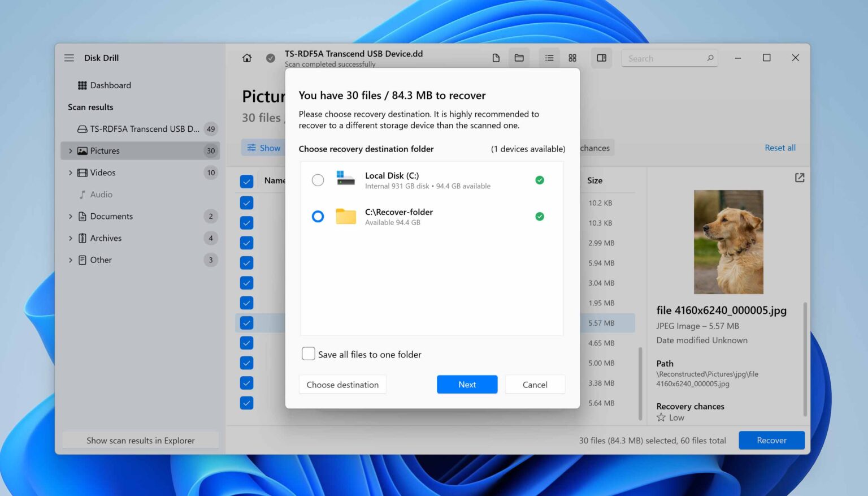Click Next to continue recovery
This screenshot has width=868, height=496.
467,385
